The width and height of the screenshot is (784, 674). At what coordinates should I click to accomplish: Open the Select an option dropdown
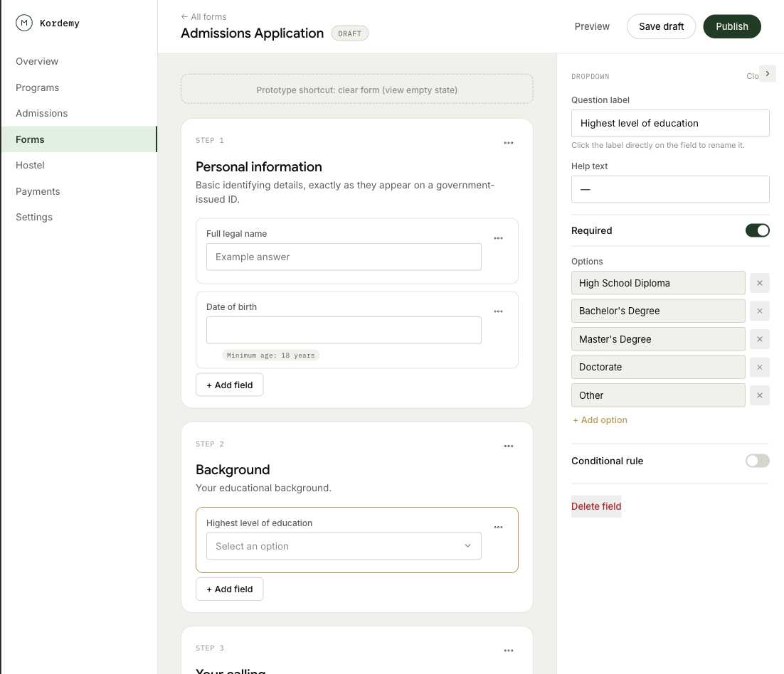pyautogui.click(x=344, y=546)
